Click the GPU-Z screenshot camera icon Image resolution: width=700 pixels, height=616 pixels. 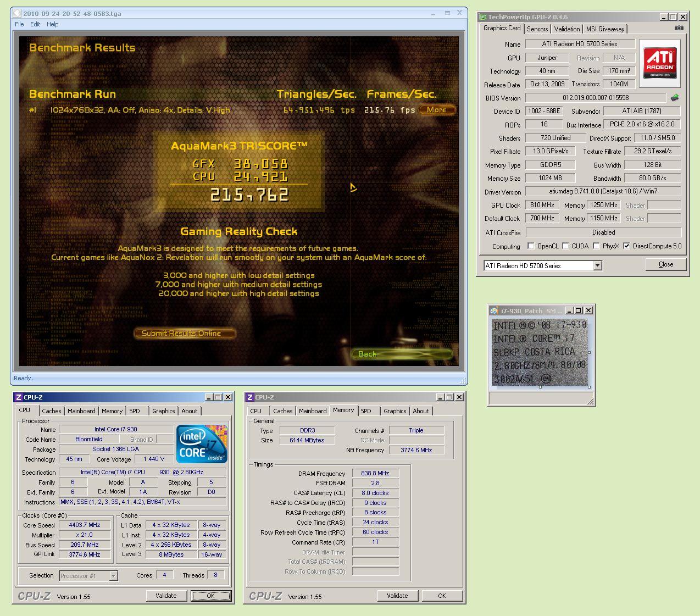pyautogui.click(x=679, y=28)
